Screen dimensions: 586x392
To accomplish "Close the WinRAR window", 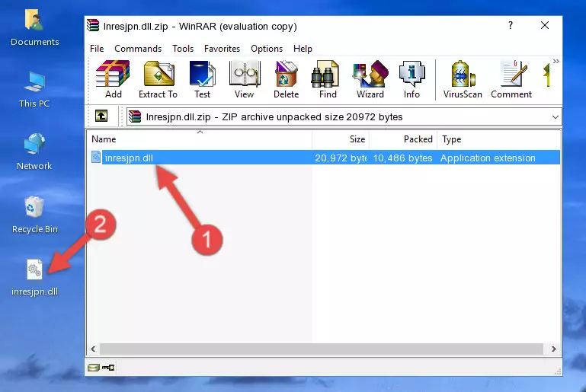I will click(545, 25).
